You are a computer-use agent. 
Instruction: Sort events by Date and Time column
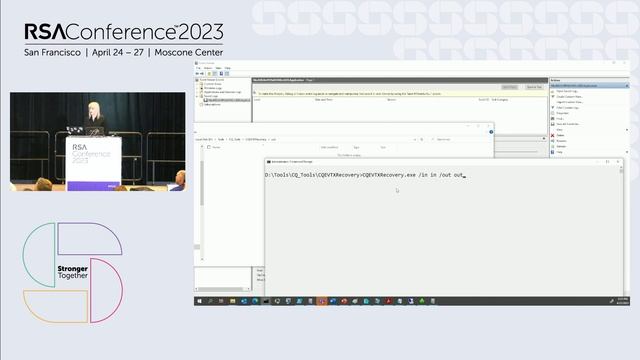point(324,100)
